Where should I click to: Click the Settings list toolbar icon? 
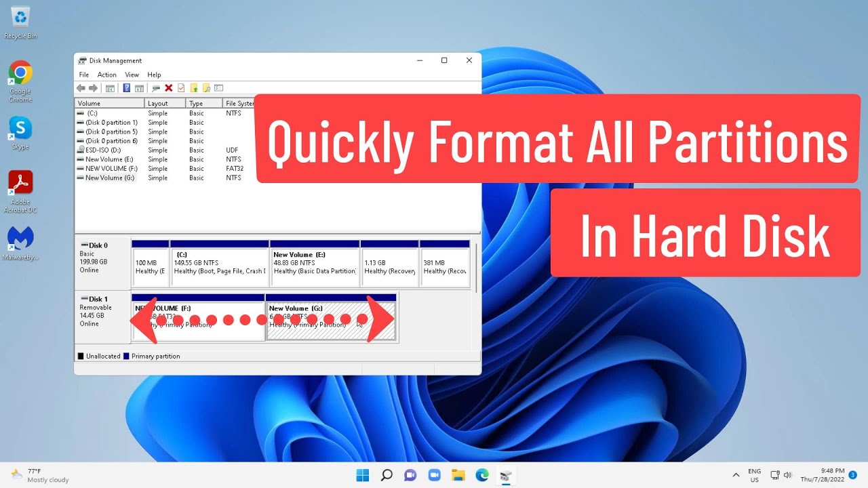coord(218,88)
